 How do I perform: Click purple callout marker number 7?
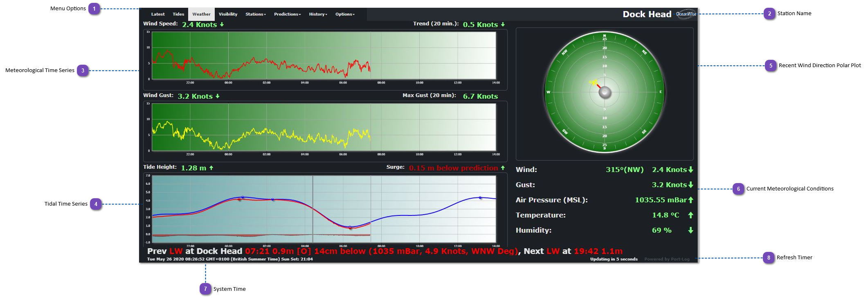[205, 289]
